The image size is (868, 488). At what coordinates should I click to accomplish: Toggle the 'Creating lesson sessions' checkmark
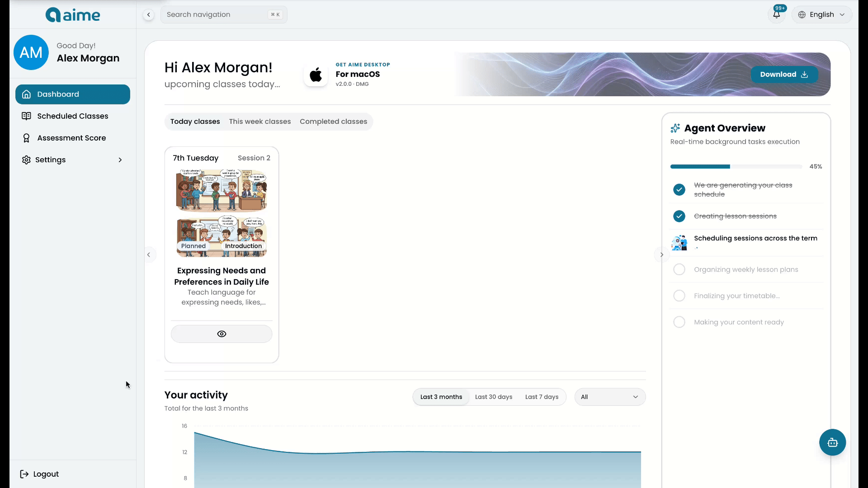(679, 216)
